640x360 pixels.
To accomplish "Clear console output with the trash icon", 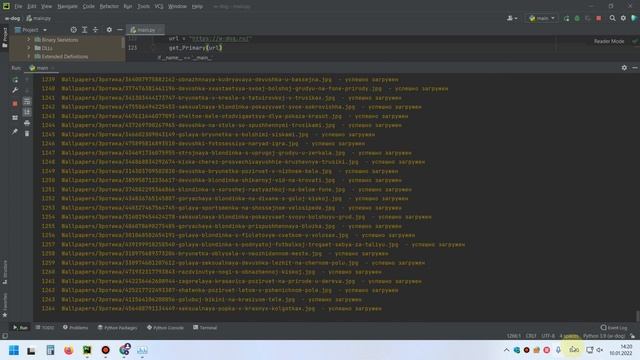I will click(27, 133).
